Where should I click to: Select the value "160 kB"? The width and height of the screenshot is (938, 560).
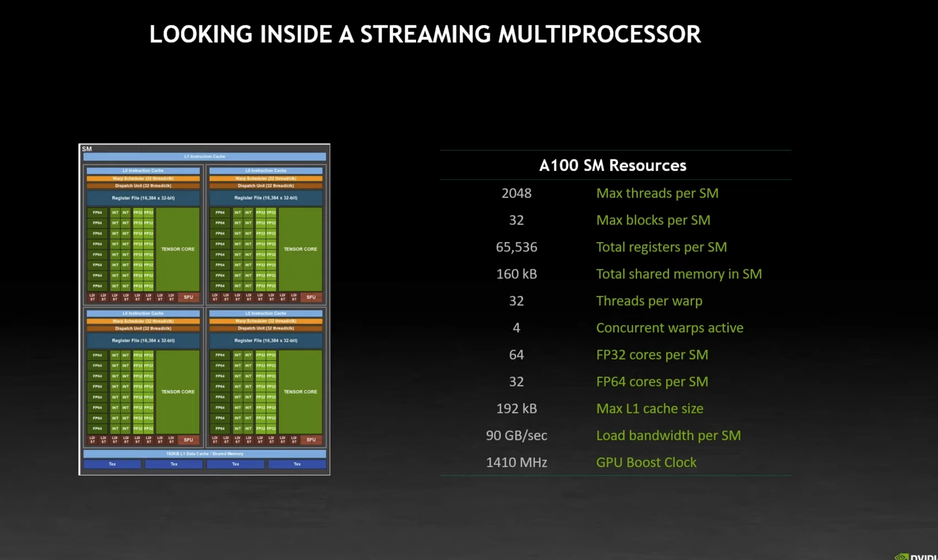pyautogui.click(x=516, y=274)
